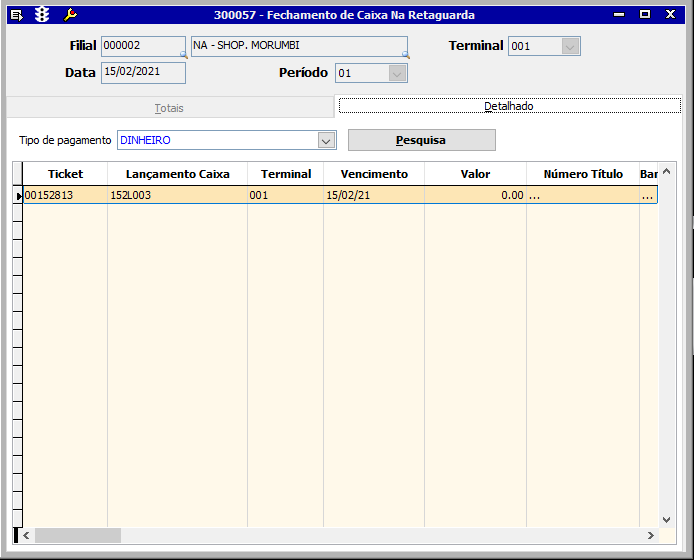Open the wrench settings icon

(70, 15)
